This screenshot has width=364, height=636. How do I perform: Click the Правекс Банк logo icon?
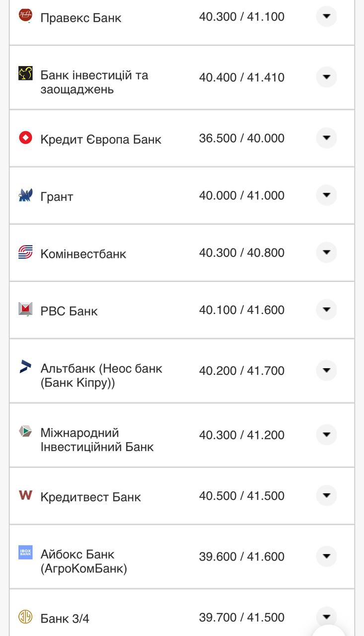click(25, 15)
